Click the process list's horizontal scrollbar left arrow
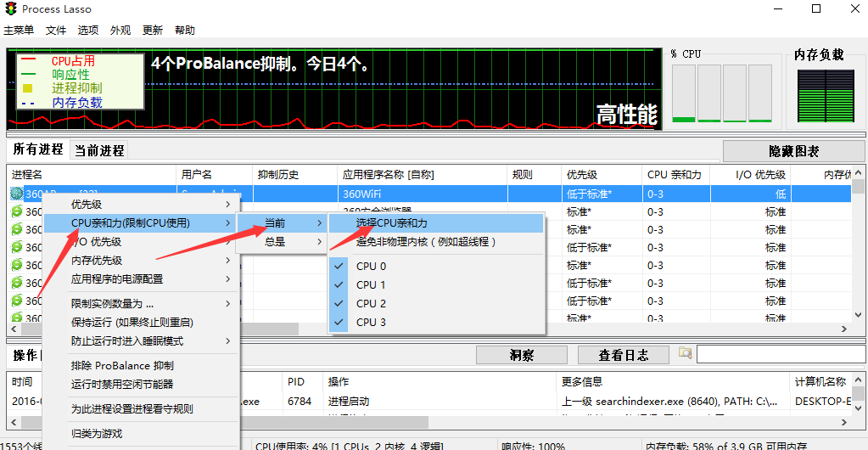This screenshot has height=450, width=868. coord(14,329)
